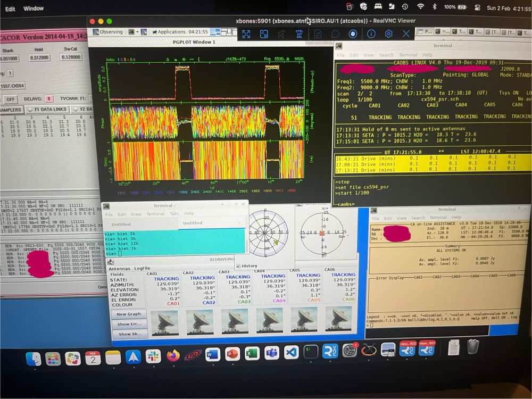Open Microsoft Teams from the dock
Viewport: 532px width, 399px height.
click(x=271, y=353)
